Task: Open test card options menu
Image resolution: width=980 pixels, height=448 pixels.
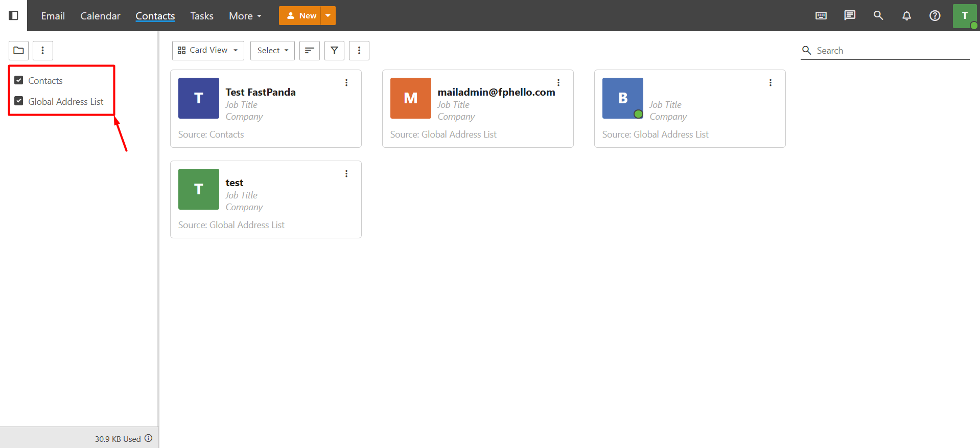Action: 346,174
